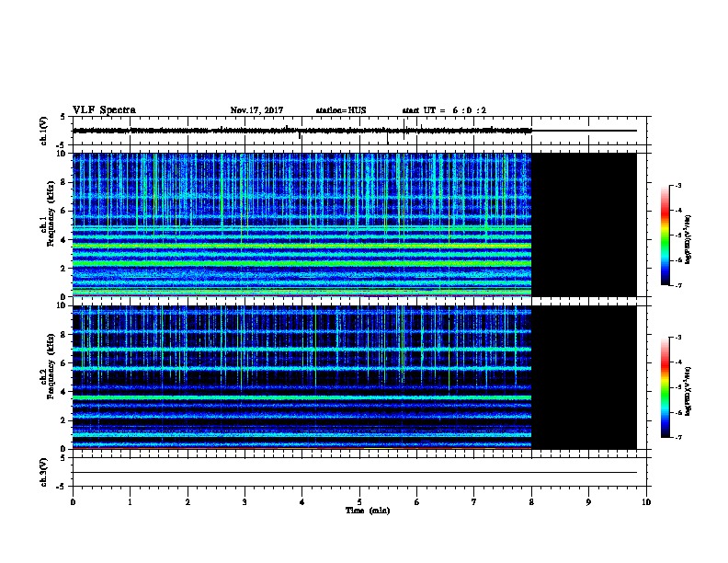Click the ch.1 colorbar log(PSD) label
The width and height of the screenshot is (728, 563).
tap(688, 240)
